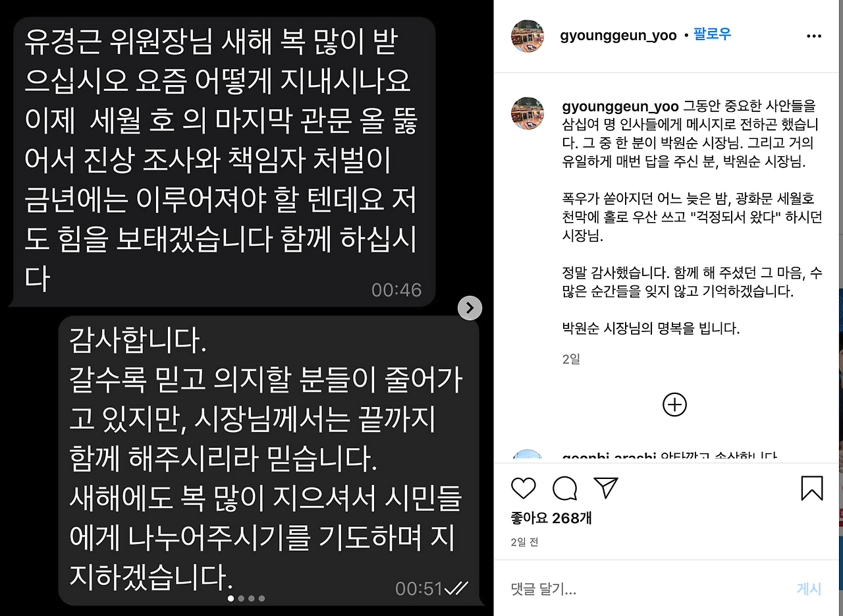Advance to next image with arrow
The height and width of the screenshot is (616, 843).
coord(470,307)
